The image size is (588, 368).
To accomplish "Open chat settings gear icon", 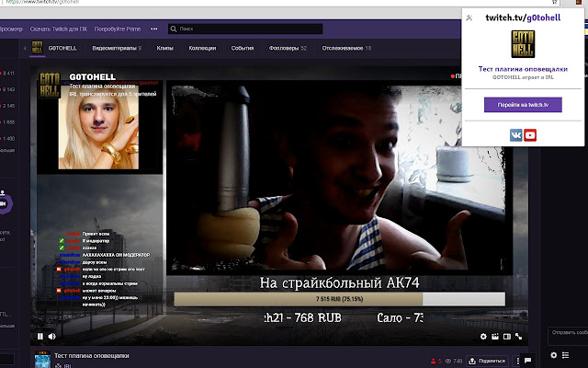I will point(553,355).
